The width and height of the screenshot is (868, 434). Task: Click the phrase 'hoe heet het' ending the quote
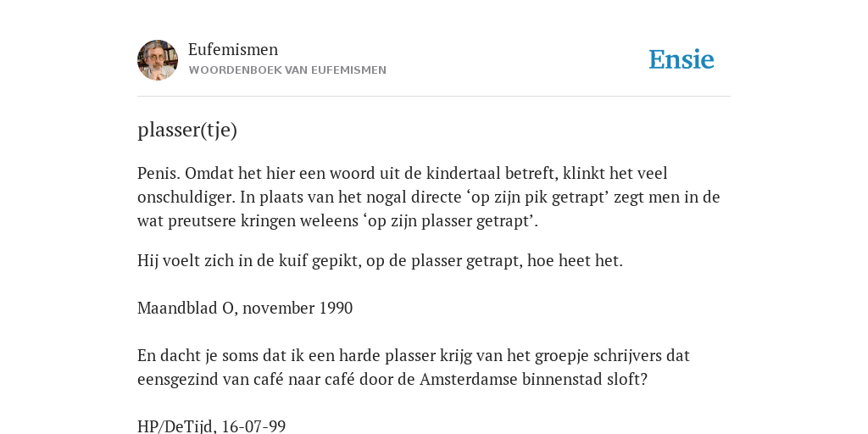click(x=573, y=261)
